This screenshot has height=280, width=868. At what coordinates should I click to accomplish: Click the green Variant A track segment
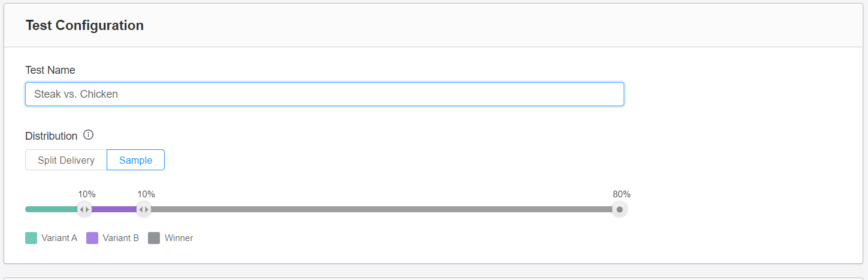(51, 209)
